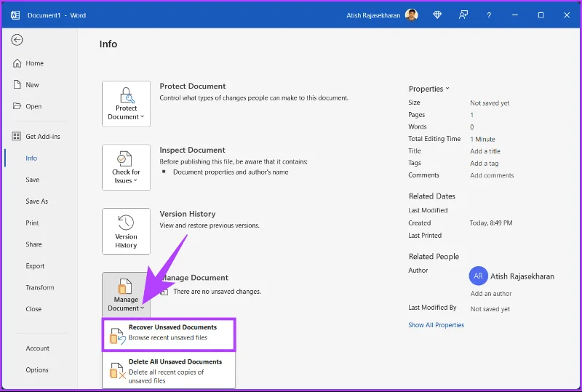Collapse the Manage Document dropdown chevron
582x392 pixels.
pyautogui.click(x=142, y=308)
